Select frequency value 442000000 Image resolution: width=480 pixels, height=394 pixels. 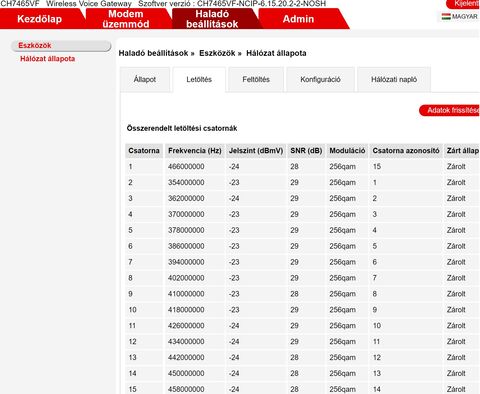(186, 357)
